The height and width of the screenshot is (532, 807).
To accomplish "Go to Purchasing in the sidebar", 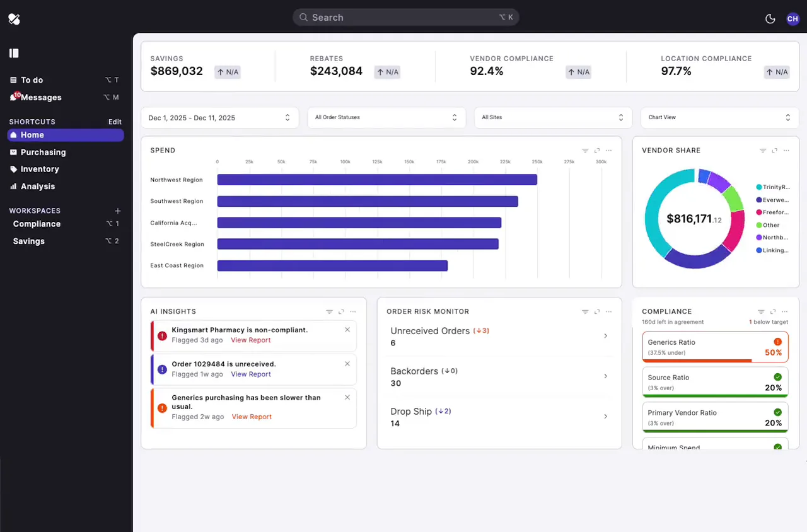I will [66, 152].
